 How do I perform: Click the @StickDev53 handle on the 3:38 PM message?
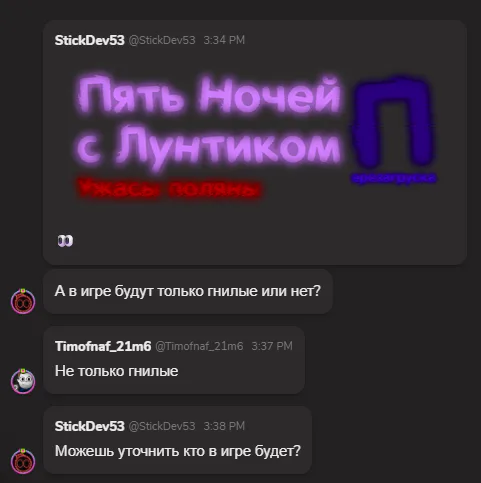tap(162, 426)
